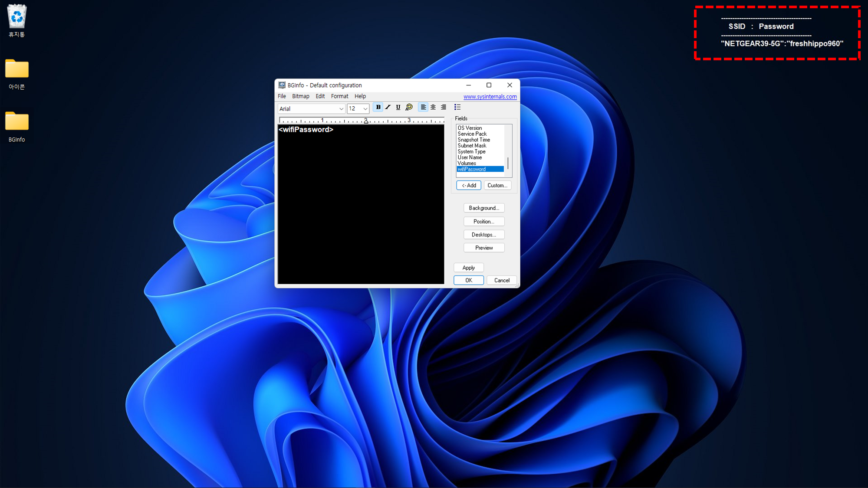The image size is (868, 488).
Task: Open the Bitmap menu
Action: click(300, 96)
